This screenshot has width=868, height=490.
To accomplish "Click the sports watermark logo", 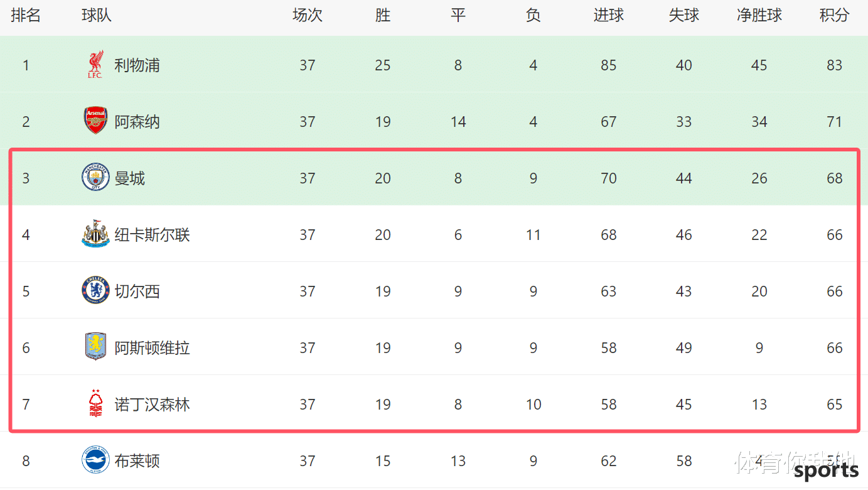I will (827, 470).
